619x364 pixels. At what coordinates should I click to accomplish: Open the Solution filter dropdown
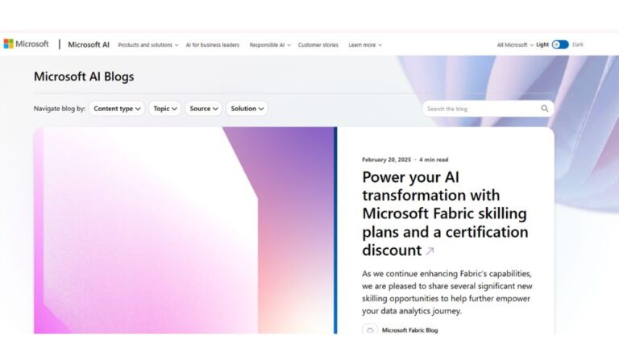[247, 109]
